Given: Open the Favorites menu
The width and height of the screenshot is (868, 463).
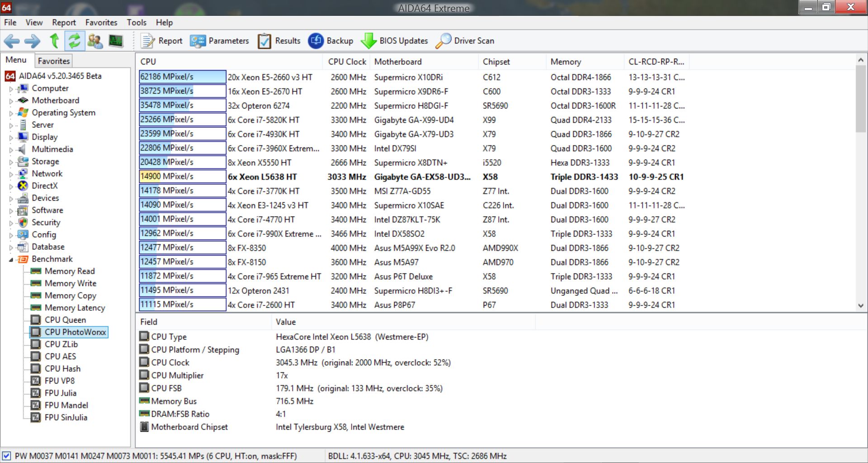Looking at the screenshot, I should point(101,23).
